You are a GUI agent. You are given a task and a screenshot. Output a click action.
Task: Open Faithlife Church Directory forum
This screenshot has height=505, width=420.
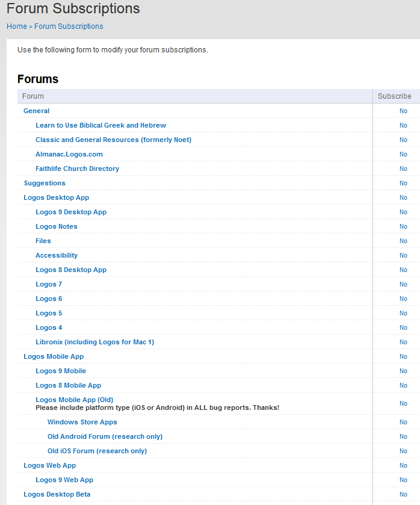(77, 169)
